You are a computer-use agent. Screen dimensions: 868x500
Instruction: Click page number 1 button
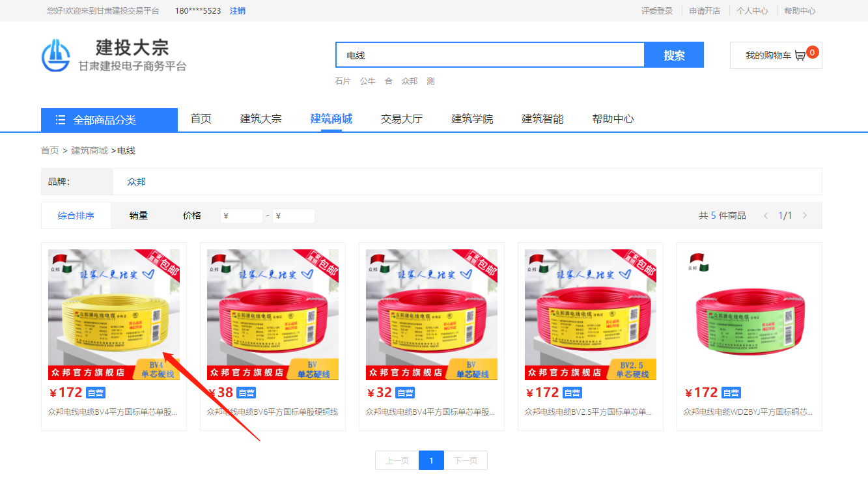[431, 460]
